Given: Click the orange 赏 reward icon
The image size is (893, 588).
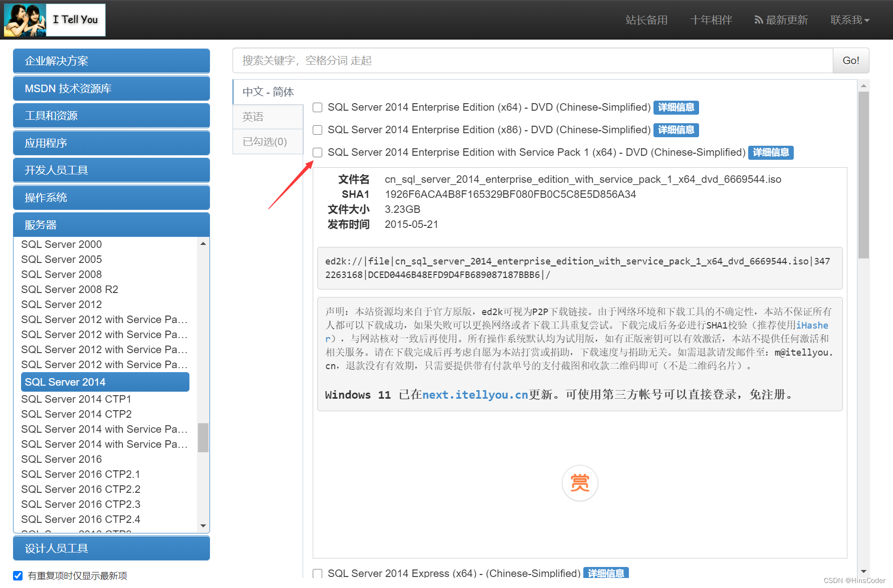Looking at the screenshot, I should (x=580, y=483).
